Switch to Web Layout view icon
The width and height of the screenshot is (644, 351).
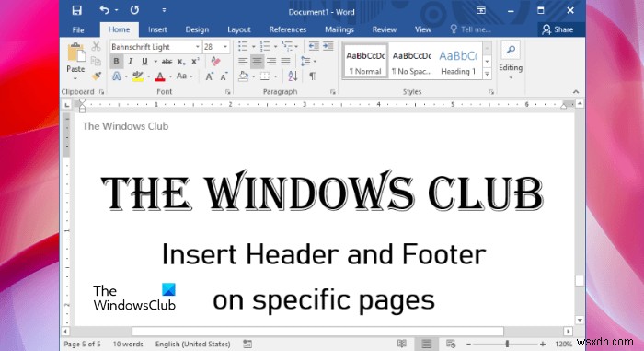(x=451, y=344)
